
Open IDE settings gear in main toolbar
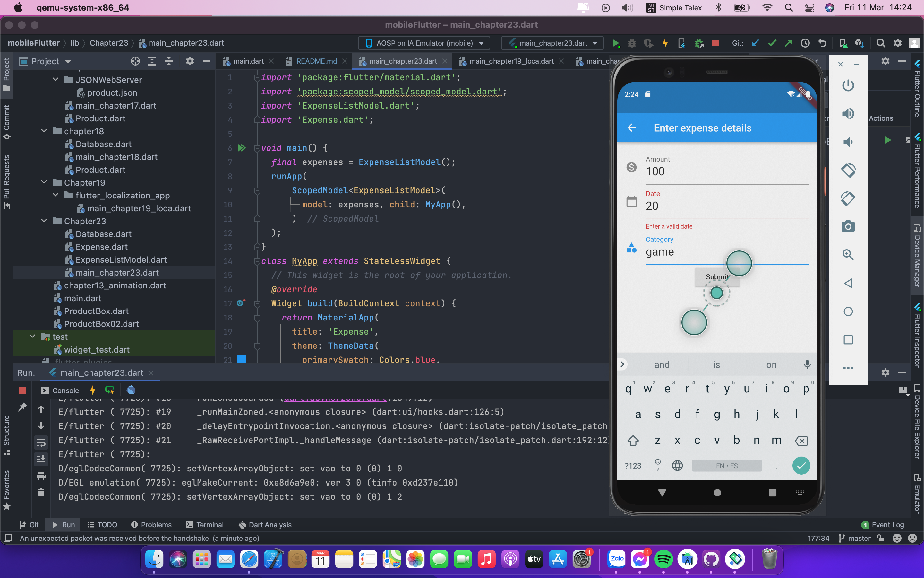[898, 43]
